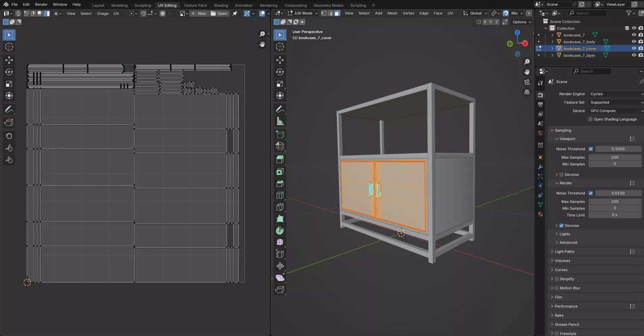Select the Add Cube tool in 3D viewport

[280, 134]
